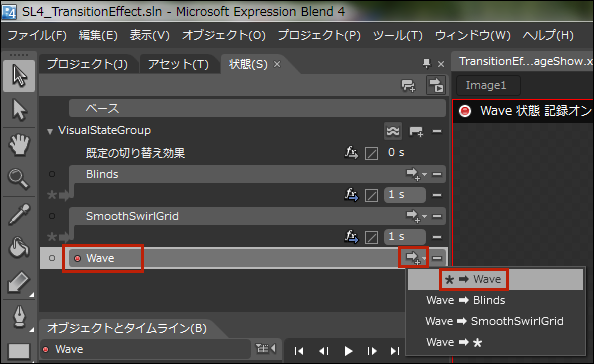Open easing function for SmoothSwirlGrid transition
Viewport: 594px width, 364px height.
(x=351, y=237)
